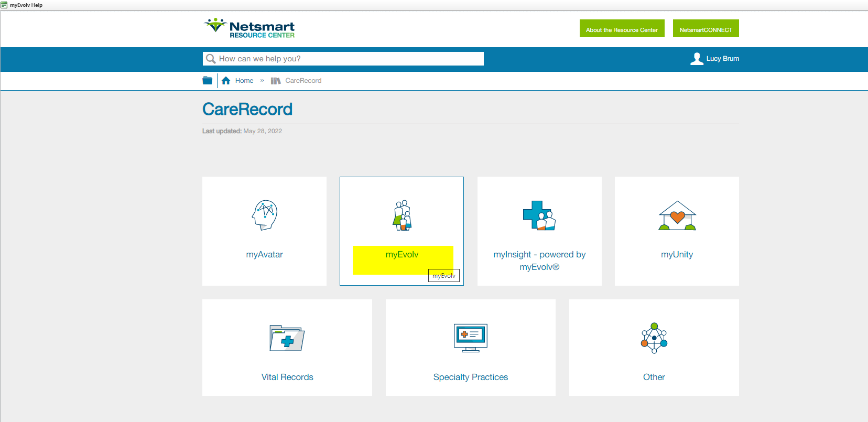The width and height of the screenshot is (868, 422).
Task: Open the myEvolv link
Action: pyautogui.click(x=402, y=254)
